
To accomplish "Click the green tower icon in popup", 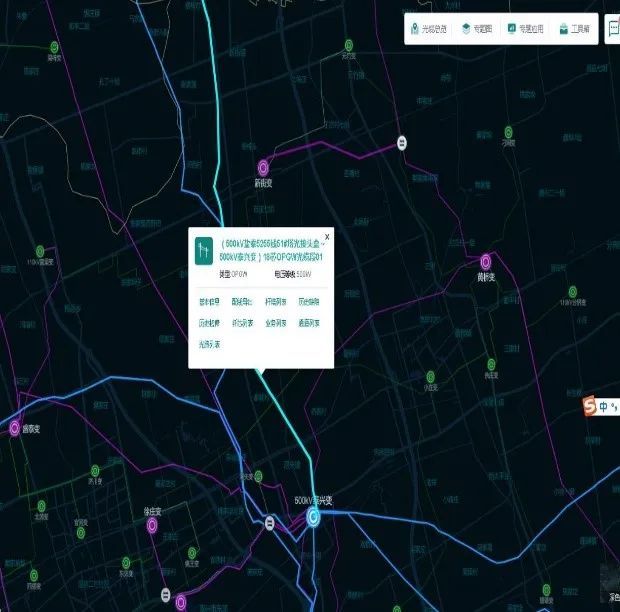I will pos(202,249).
